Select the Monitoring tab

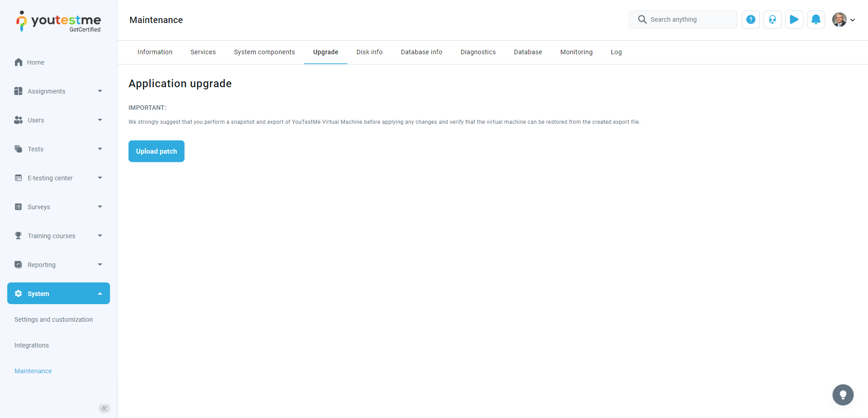(576, 52)
